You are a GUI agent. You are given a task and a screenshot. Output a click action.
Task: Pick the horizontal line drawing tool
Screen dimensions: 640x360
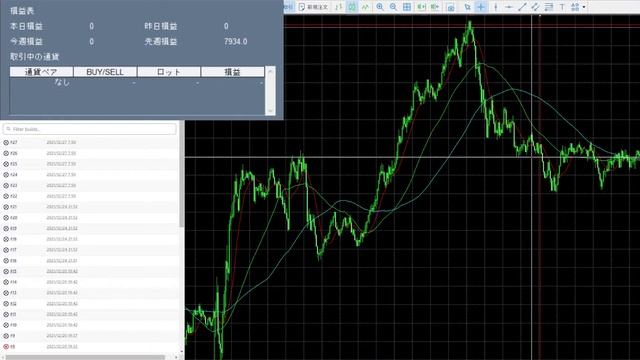coord(509,7)
